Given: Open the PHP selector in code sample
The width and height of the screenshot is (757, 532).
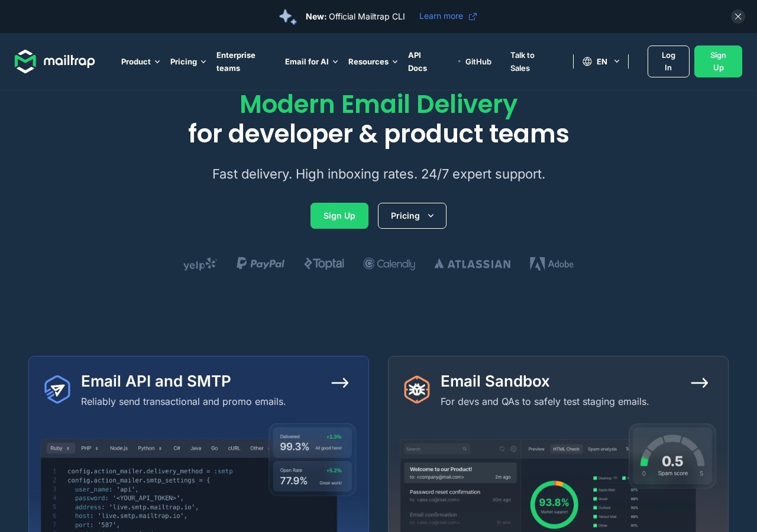Looking at the screenshot, I should coord(90,448).
